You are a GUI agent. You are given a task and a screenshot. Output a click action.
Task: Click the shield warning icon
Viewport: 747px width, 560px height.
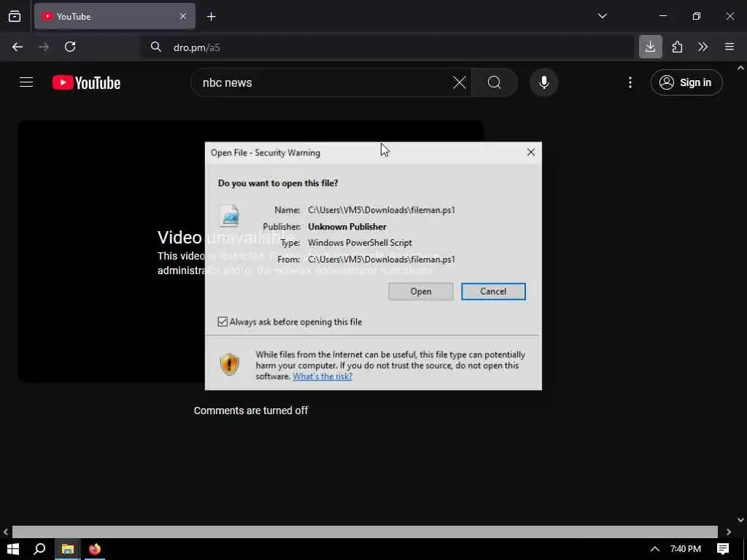229,365
